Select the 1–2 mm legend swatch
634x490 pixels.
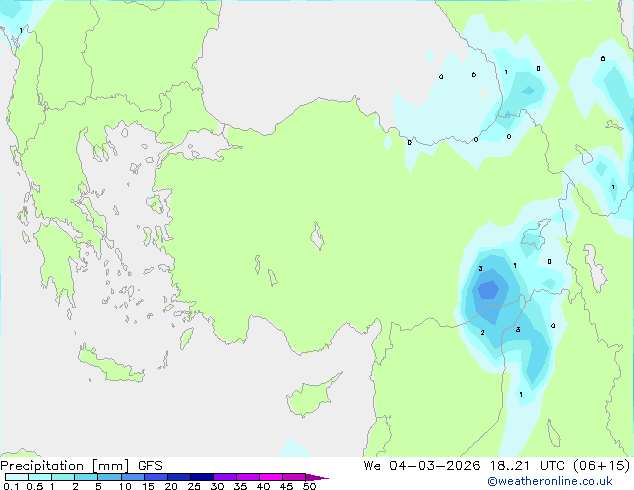click(63, 477)
